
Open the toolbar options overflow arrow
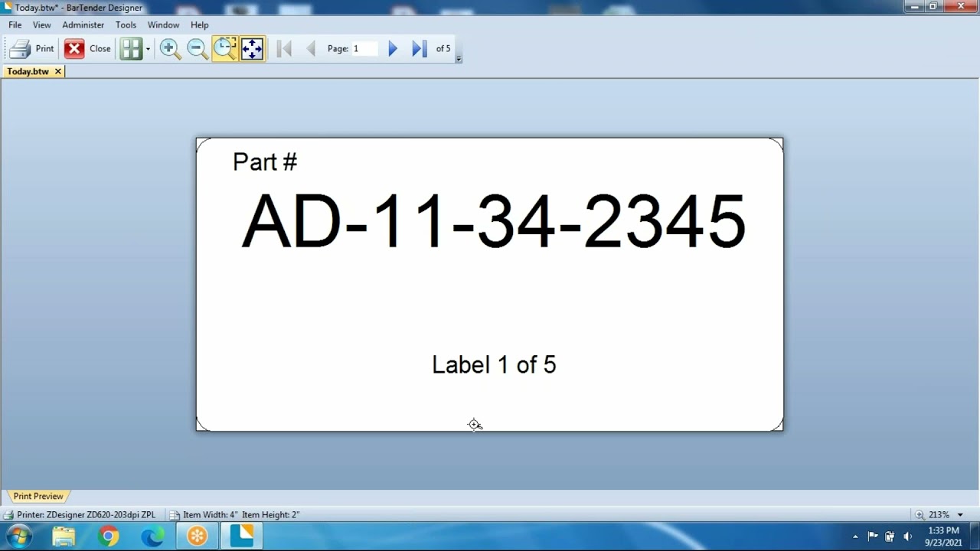[459, 58]
